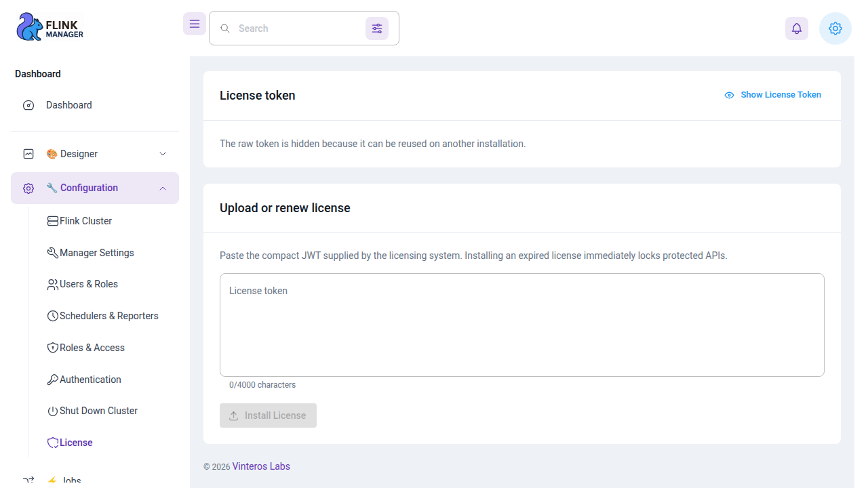Viewport: 868px width, 488px height.
Task: Select Shut Down Cluster
Action: coord(103,411)
